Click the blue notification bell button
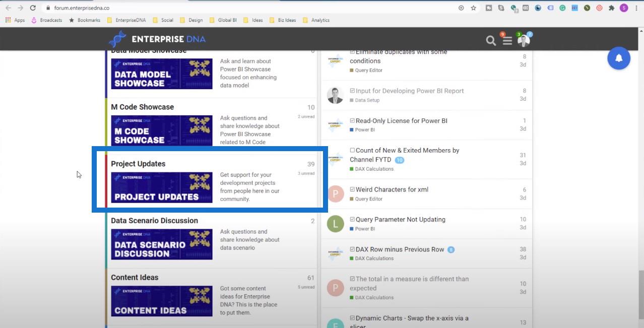The image size is (644, 328). pyautogui.click(x=619, y=58)
